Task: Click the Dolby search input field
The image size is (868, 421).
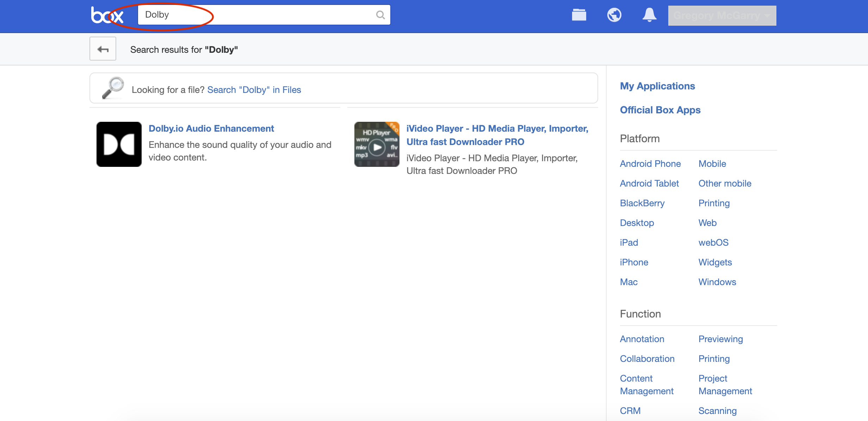Action: tap(264, 15)
